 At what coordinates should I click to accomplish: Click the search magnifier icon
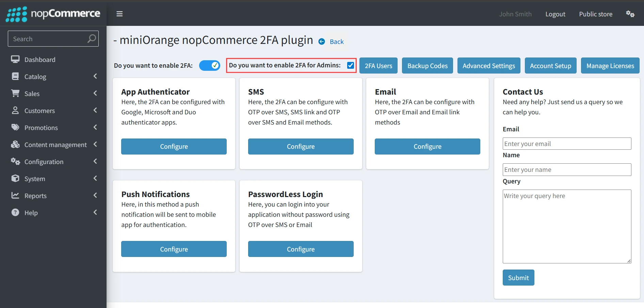click(x=91, y=38)
